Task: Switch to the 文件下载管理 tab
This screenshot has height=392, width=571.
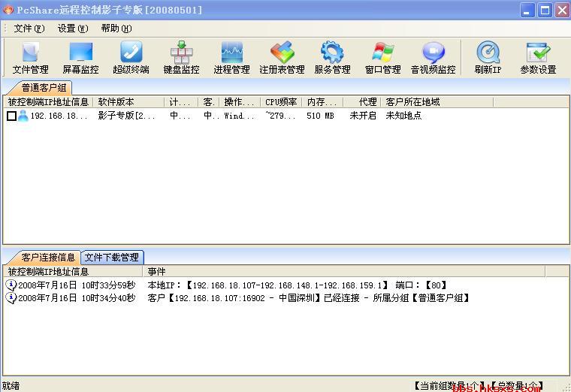Action: point(112,258)
